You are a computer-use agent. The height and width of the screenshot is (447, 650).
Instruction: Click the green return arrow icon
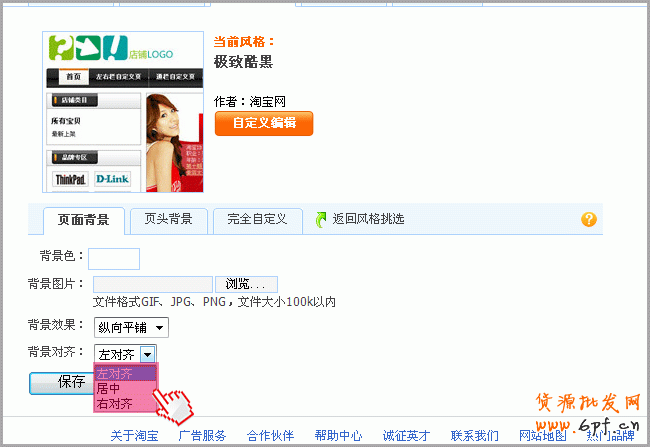322,219
